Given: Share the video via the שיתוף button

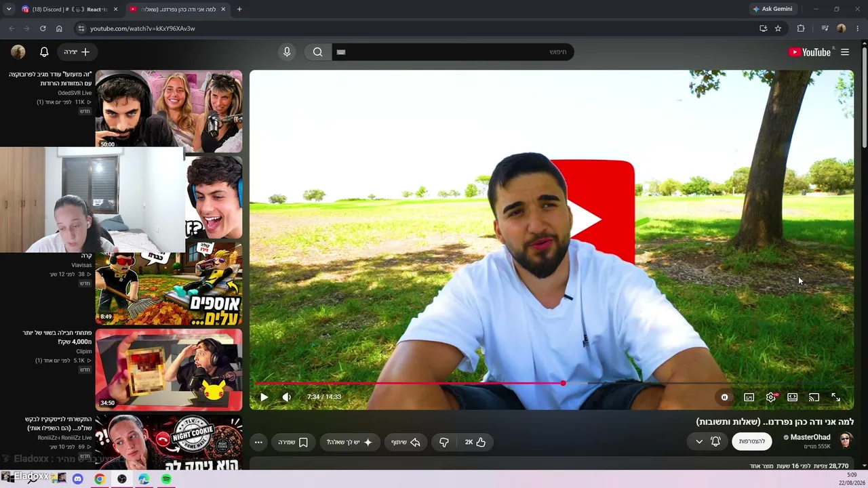Looking at the screenshot, I should coord(406,442).
